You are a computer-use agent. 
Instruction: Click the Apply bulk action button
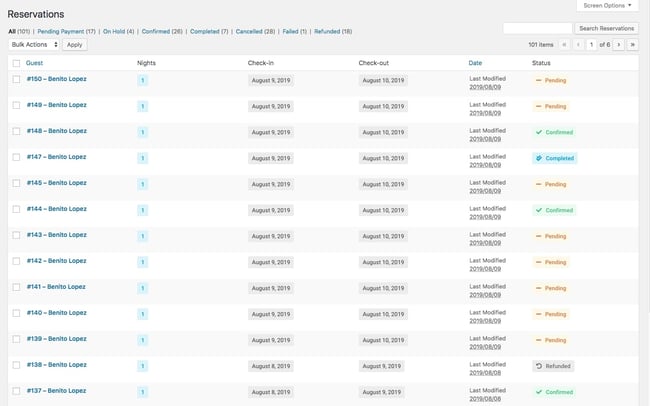(x=75, y=45)
